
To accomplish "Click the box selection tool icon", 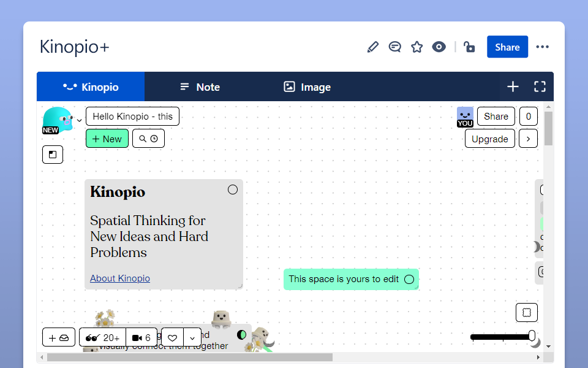I will [527, 312].
